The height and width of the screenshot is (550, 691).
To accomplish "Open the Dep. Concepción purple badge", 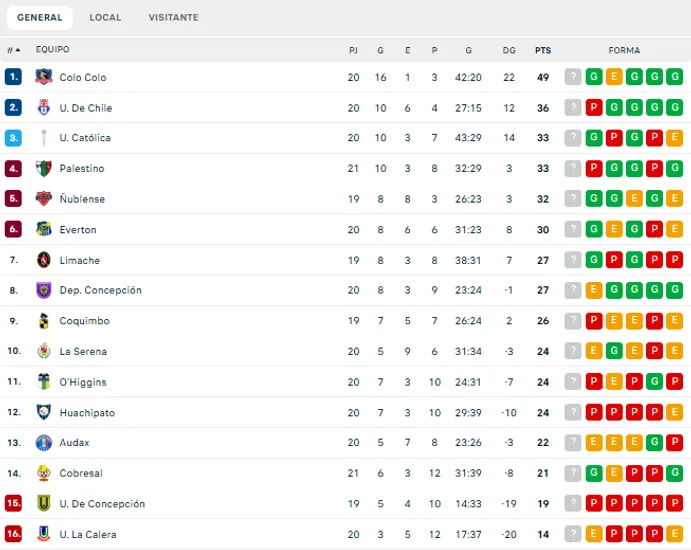I will tap(44, 290).
